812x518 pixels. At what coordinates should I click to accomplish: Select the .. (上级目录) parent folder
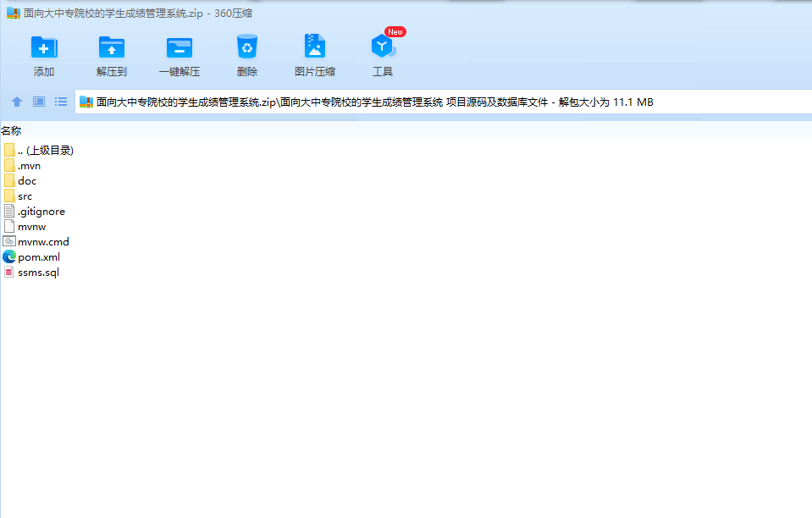[39, 150]
